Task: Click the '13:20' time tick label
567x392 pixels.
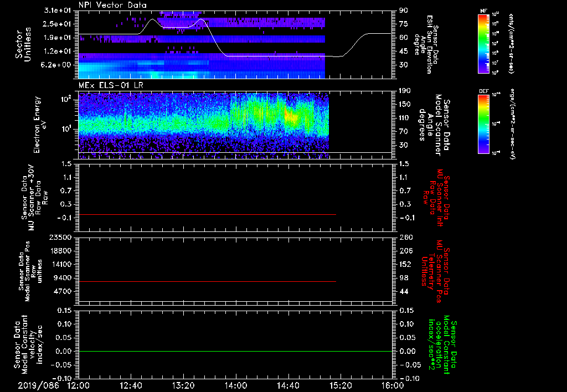Action: coord(183,385)
